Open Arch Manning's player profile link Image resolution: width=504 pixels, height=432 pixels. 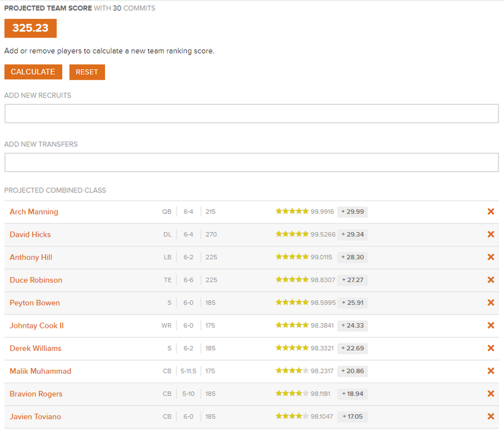pos(34,212)
